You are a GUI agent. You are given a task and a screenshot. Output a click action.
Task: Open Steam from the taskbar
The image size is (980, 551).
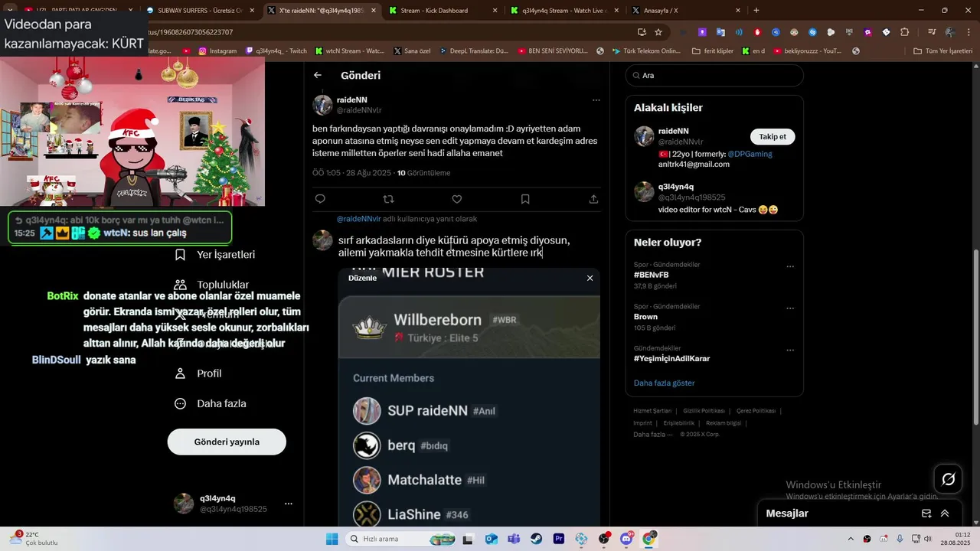coord(537,539)
